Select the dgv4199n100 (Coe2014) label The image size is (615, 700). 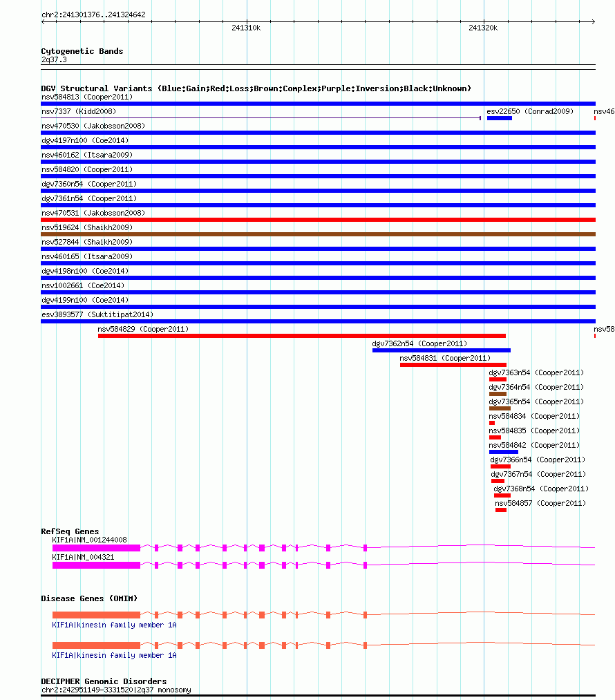(85, 300)
